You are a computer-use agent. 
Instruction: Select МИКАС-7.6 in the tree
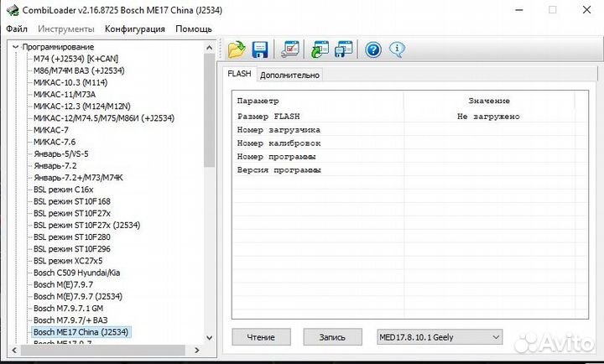54,142
